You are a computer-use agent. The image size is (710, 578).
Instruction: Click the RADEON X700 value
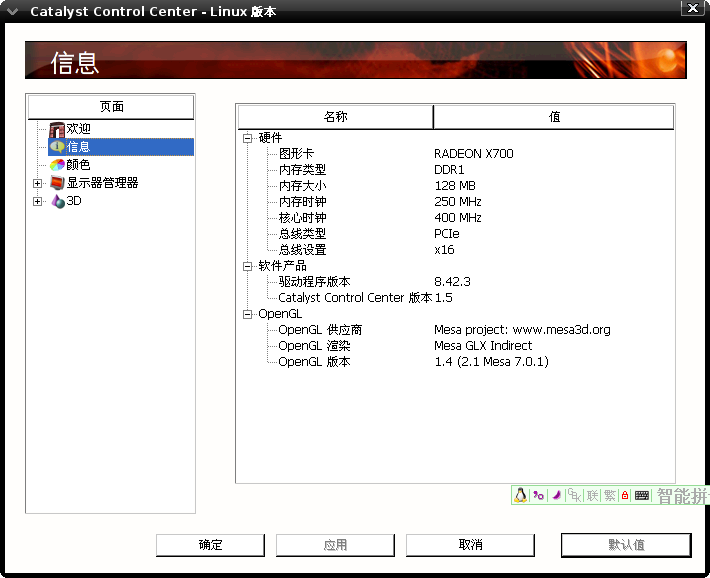474,154
